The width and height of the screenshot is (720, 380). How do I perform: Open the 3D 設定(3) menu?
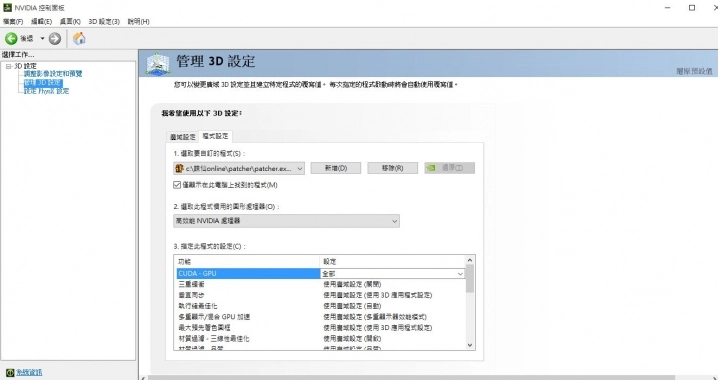coord(104,22)
